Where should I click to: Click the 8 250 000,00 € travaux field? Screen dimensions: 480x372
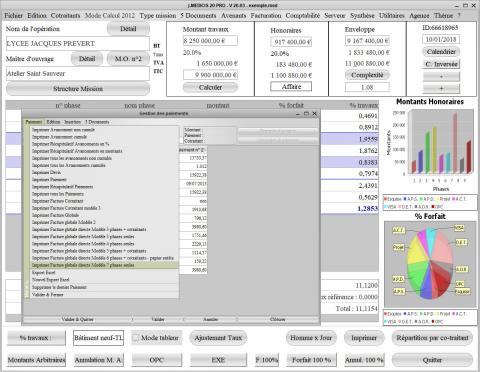pyautogui.click(x=210, y=41)
